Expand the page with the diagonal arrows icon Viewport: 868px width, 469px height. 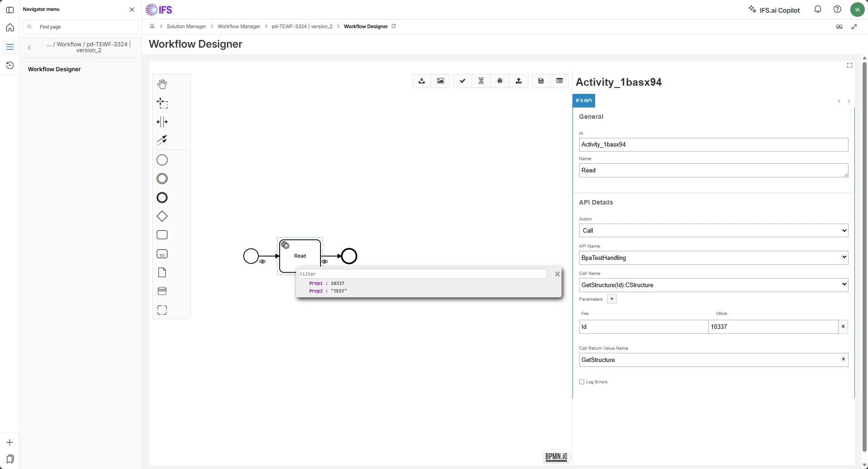854,27
